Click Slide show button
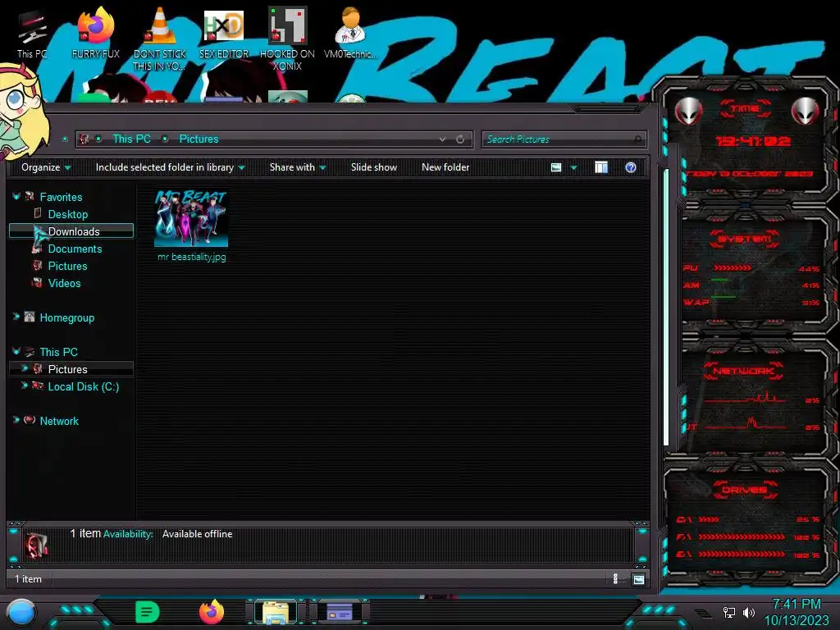Image resolution: width=840 pixels, height=630 pixels. [374, 167]
